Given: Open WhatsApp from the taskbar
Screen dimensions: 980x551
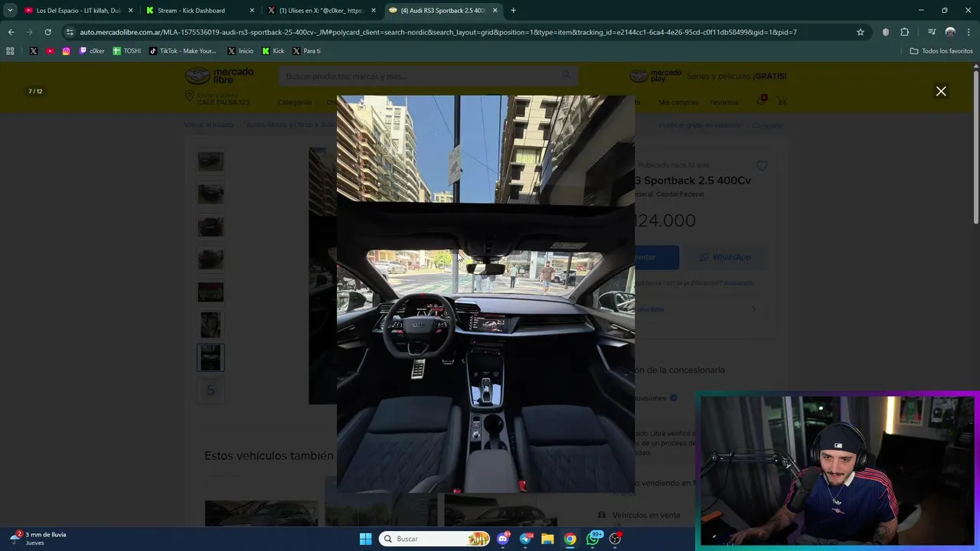Looking at the screenshot, I should point(593,539).
